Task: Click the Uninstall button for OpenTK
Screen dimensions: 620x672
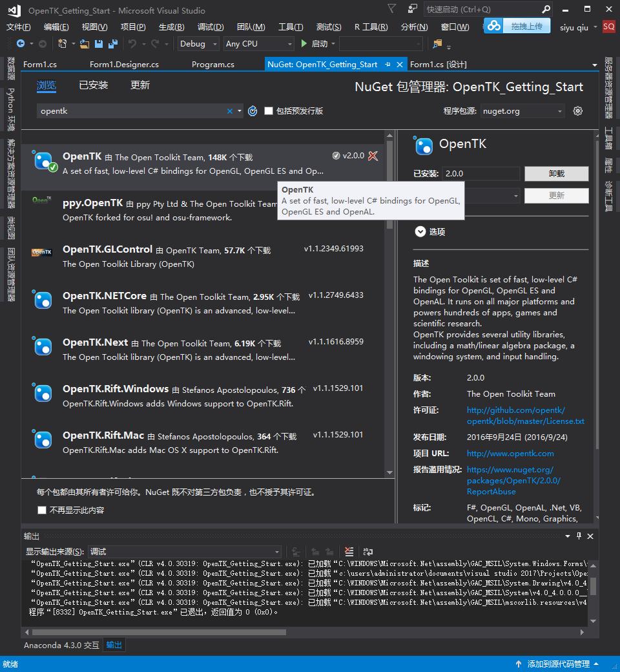Action: click(556, 174)
